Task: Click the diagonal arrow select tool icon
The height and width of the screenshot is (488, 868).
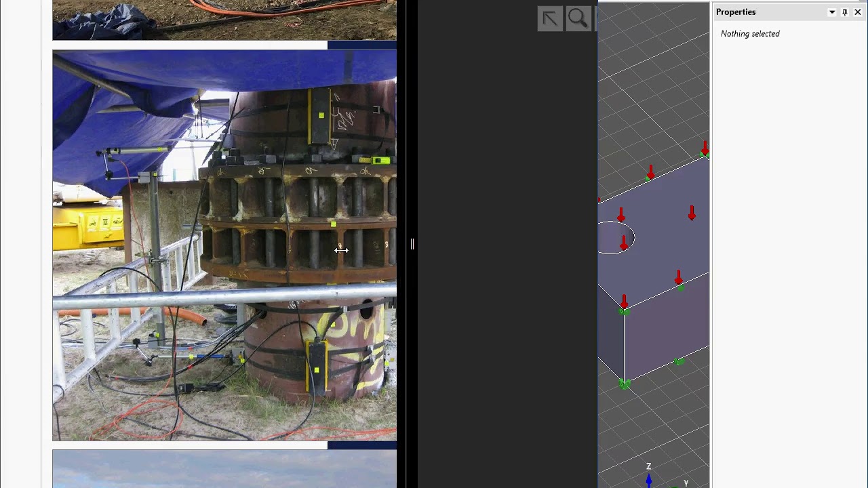Action: click(x=550, y=18)
